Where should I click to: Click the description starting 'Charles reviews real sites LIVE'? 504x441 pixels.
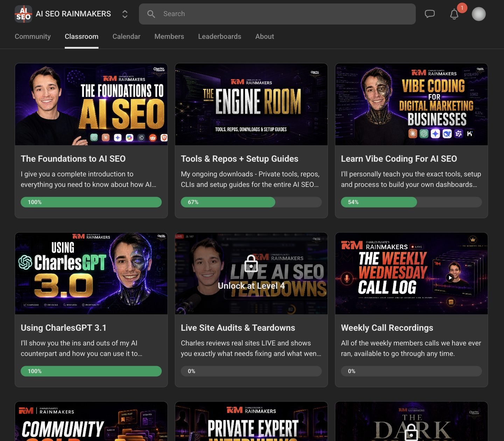coord(251,348)
